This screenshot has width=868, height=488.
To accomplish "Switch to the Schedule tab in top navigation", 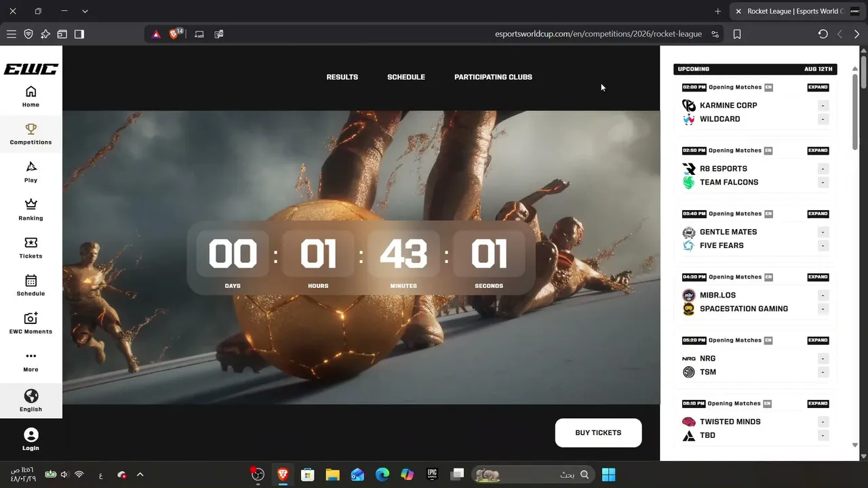I will (x=406, y=77).
